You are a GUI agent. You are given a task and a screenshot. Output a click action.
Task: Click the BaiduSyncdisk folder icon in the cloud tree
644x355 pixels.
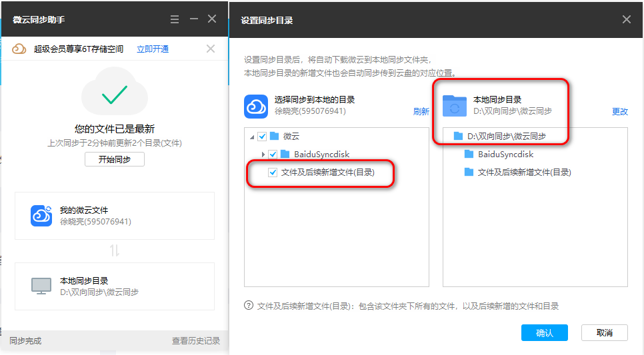coord(285,155)
